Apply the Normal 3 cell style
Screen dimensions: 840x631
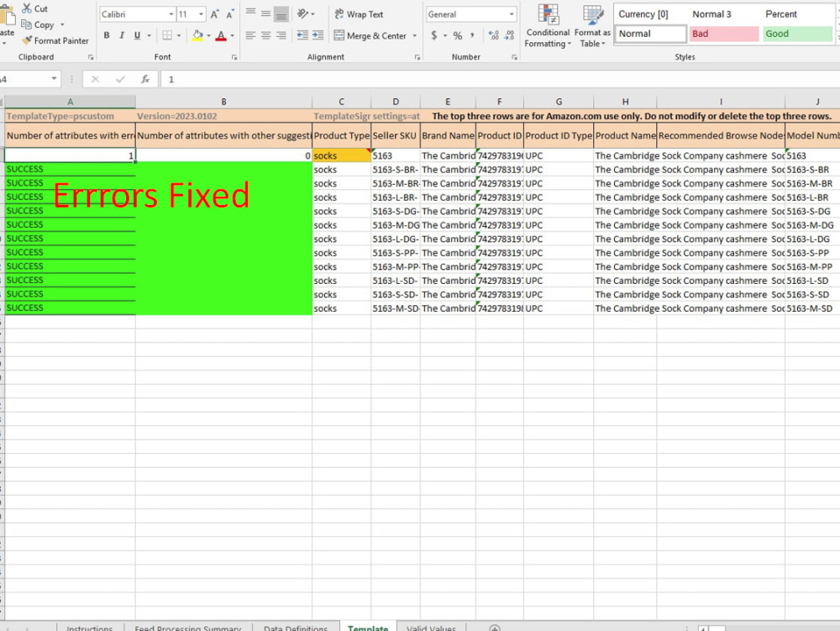(x=724, y=14)
